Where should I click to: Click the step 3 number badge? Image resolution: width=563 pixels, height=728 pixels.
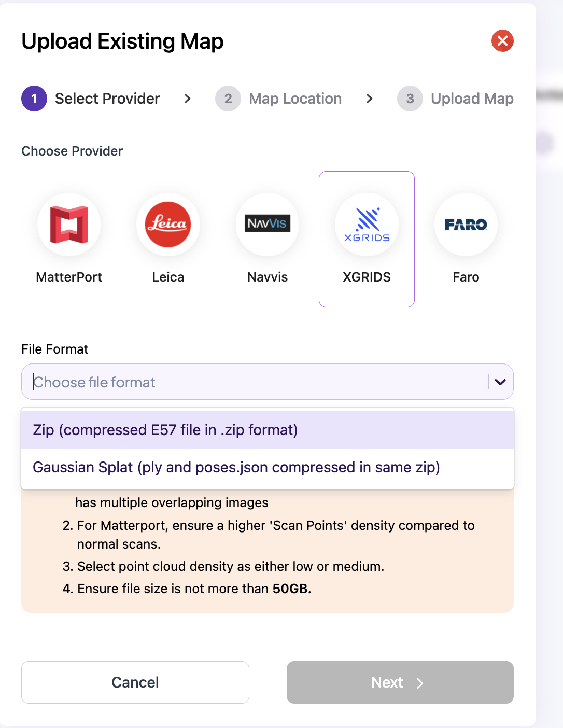coord(410,99)
